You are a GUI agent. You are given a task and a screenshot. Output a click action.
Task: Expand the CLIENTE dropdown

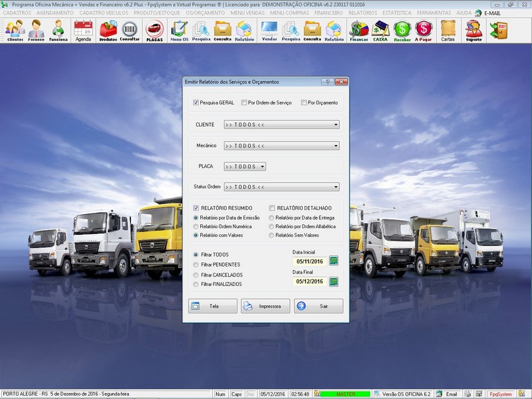[281, 124]
